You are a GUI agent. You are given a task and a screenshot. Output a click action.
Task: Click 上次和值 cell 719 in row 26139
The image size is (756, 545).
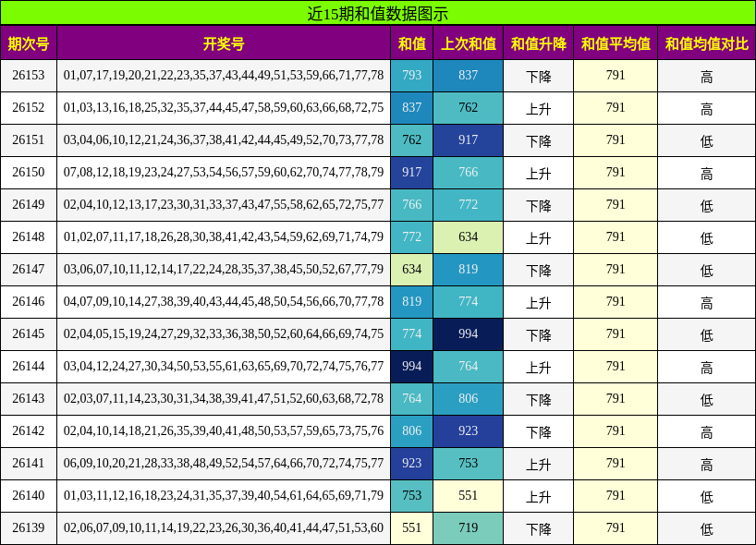(x=469, y=527)
